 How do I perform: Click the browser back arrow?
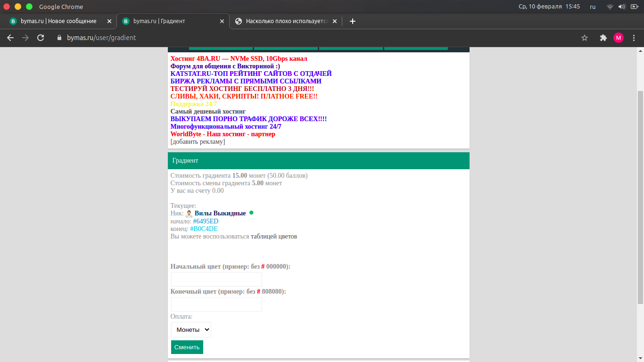(x=10, y=38)
